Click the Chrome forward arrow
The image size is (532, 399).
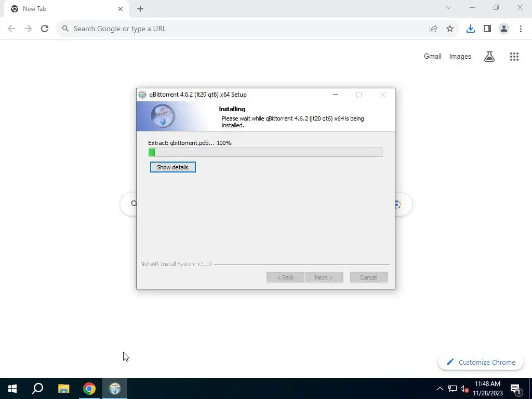tap(28, 29)
